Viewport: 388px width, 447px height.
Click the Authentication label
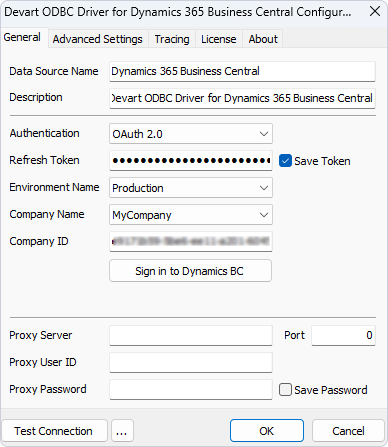(44, 133)
